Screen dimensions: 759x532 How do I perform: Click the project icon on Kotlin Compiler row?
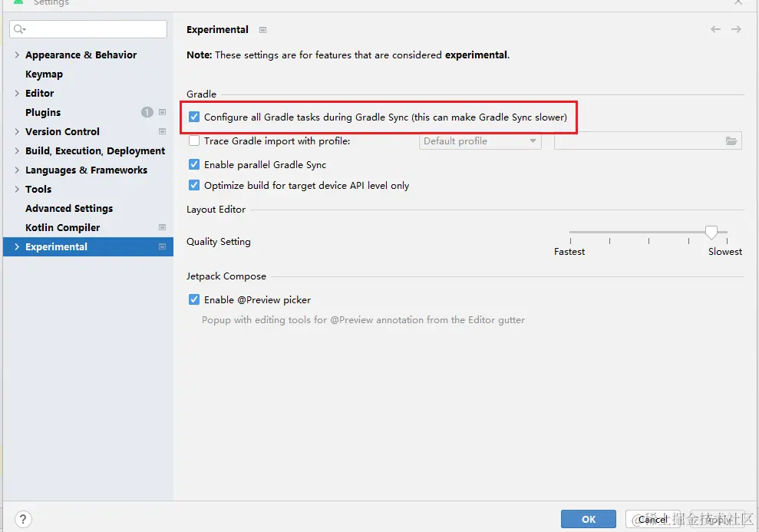pyautogui.click(x=162, y=227)
